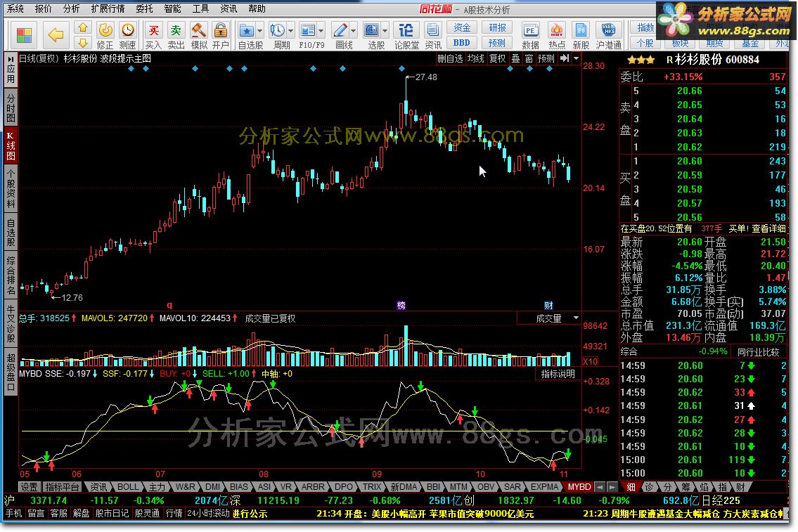Click the 设置 button at bottom left
Image resolution: width=798 pixels, height=532 pixels.
pyautogui.click(x=30, y=487)
